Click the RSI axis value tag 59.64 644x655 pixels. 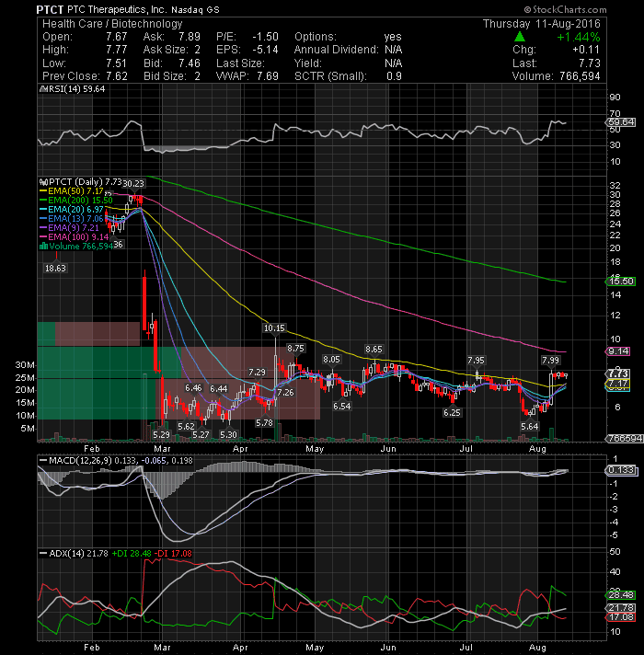(x=621, y=122)
